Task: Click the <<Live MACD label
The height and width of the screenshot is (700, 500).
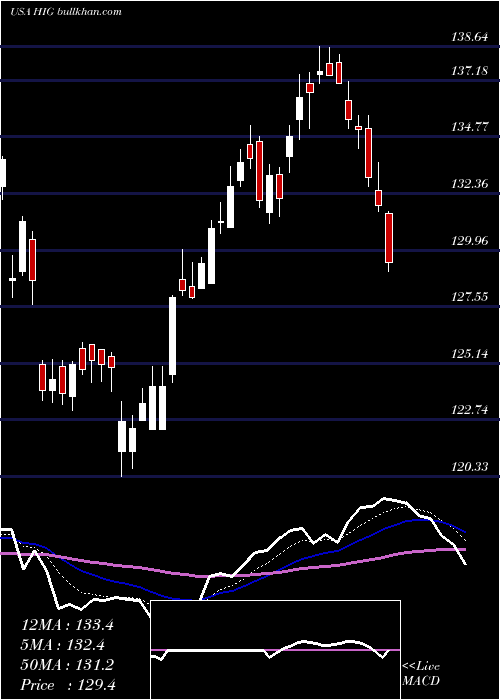Action: (421, 674)
